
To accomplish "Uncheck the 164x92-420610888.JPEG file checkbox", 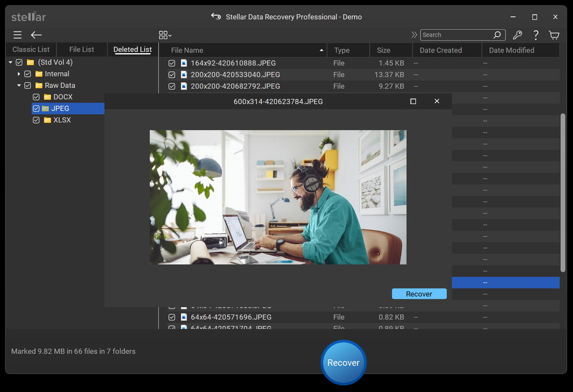I will coord(172,63).
